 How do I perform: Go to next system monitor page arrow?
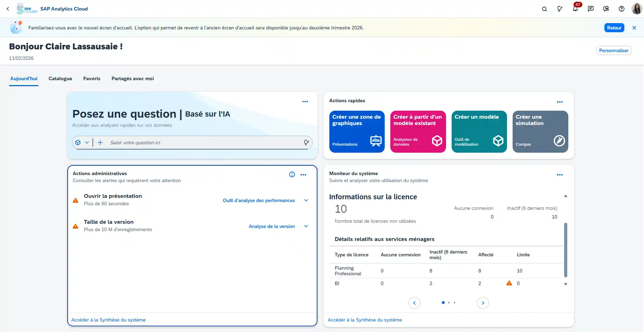(482, 303)
